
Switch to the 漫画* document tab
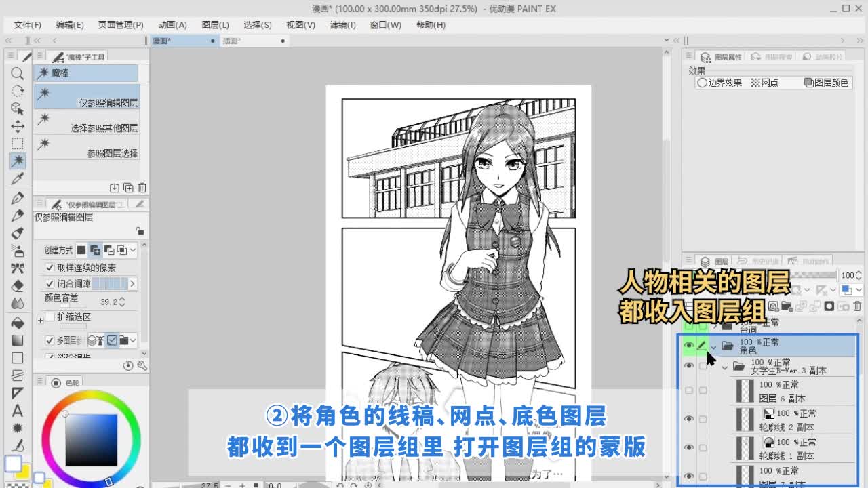click(183, 41)
